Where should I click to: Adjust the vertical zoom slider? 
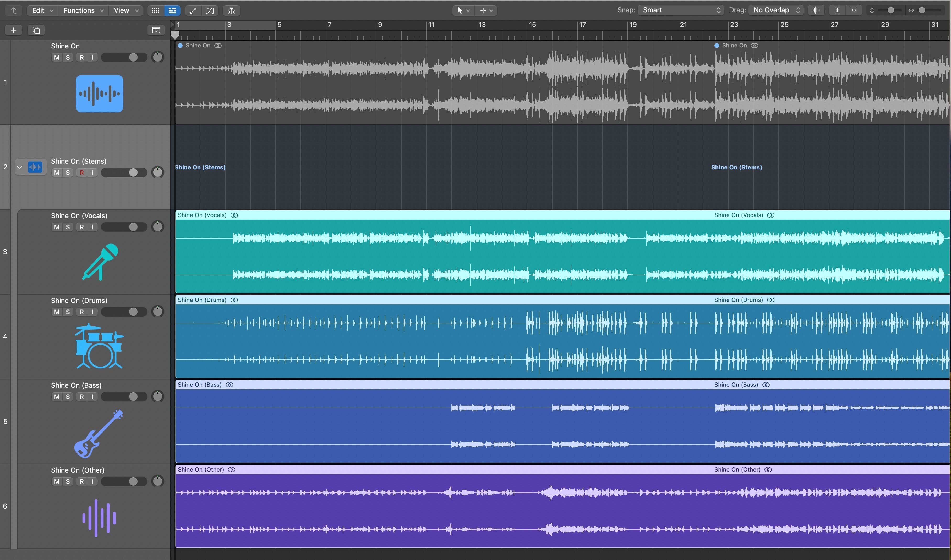point(891,10)
